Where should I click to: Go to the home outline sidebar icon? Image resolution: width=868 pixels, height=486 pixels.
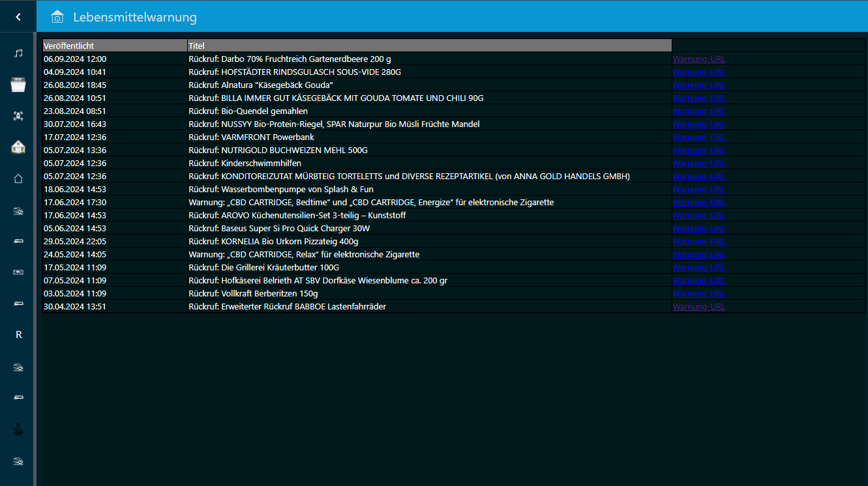18,179
